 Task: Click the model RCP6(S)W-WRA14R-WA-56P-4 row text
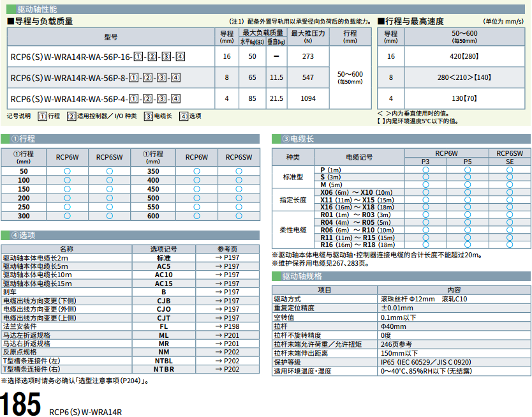pos(95,99)
